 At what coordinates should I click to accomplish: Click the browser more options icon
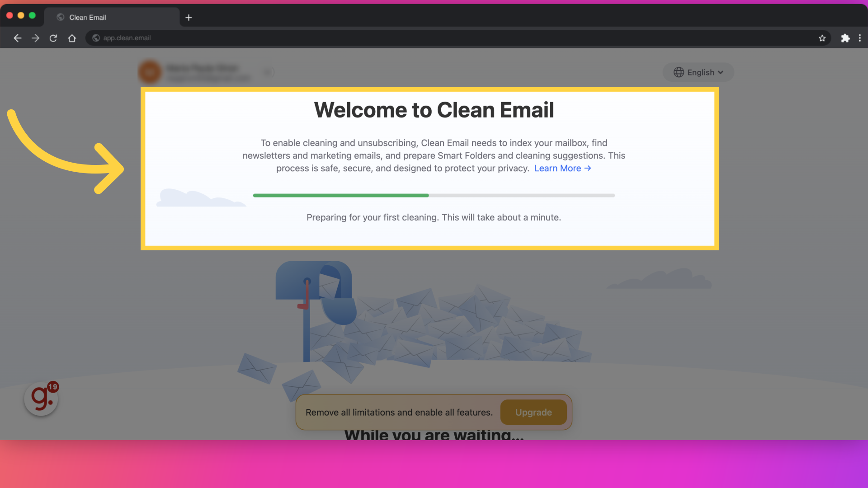coord(860,38)
